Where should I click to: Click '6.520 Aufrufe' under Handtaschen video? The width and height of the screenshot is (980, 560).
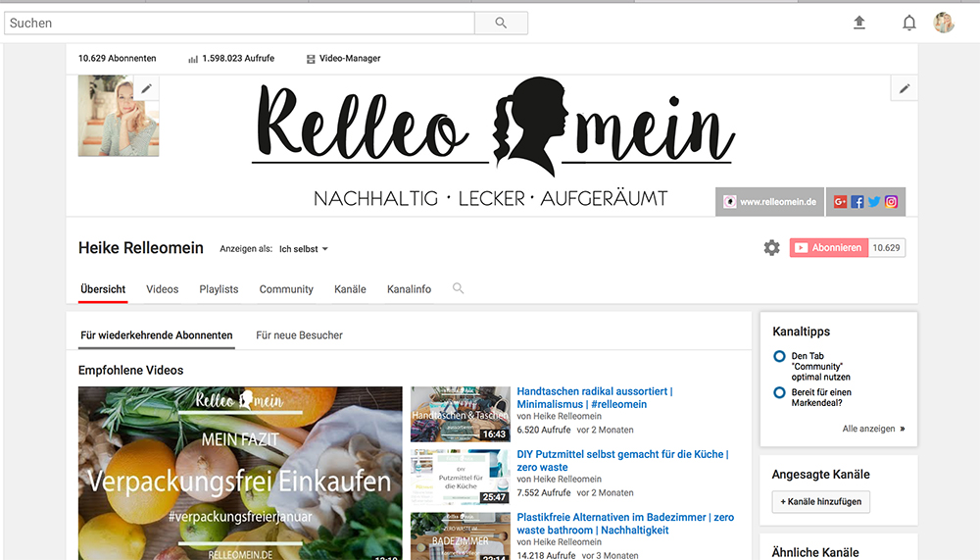coord(544,430)
